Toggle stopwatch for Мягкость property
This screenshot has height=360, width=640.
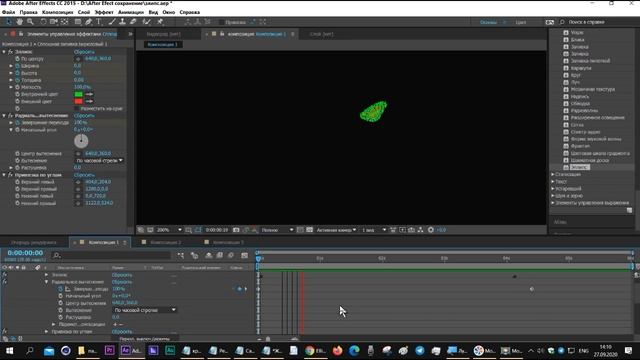(x=17, y=87)
